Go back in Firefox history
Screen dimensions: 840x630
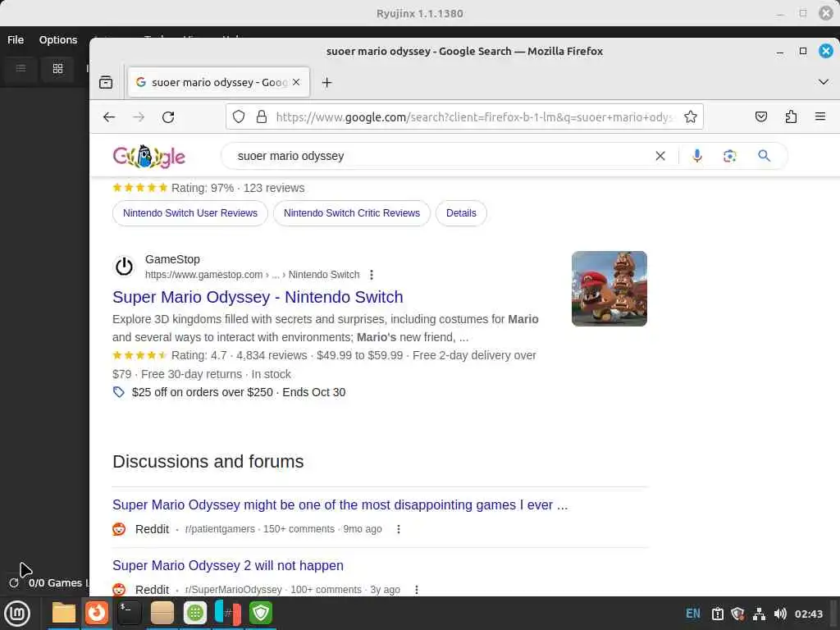pos(109,116)
